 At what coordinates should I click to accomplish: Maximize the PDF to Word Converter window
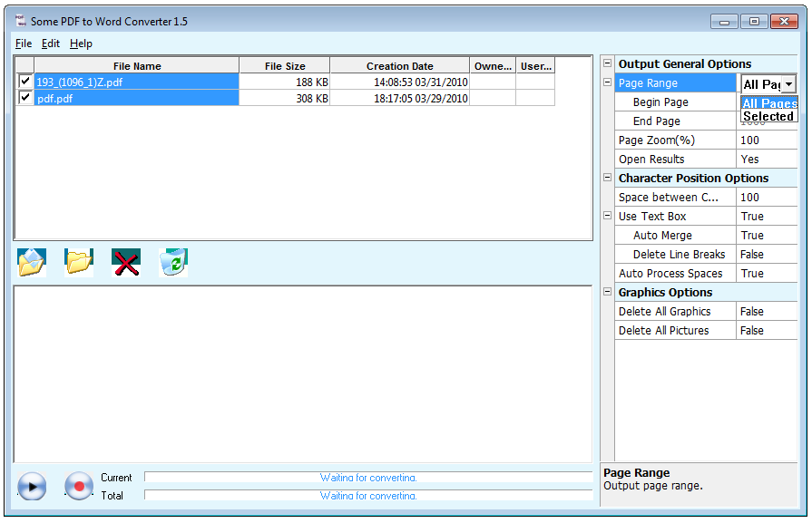point(754,21)
